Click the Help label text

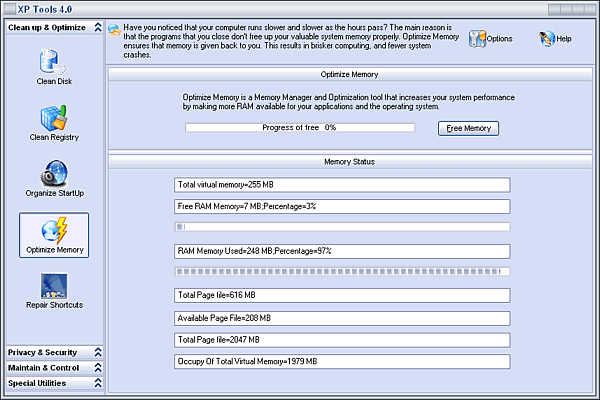coord(564,39)
